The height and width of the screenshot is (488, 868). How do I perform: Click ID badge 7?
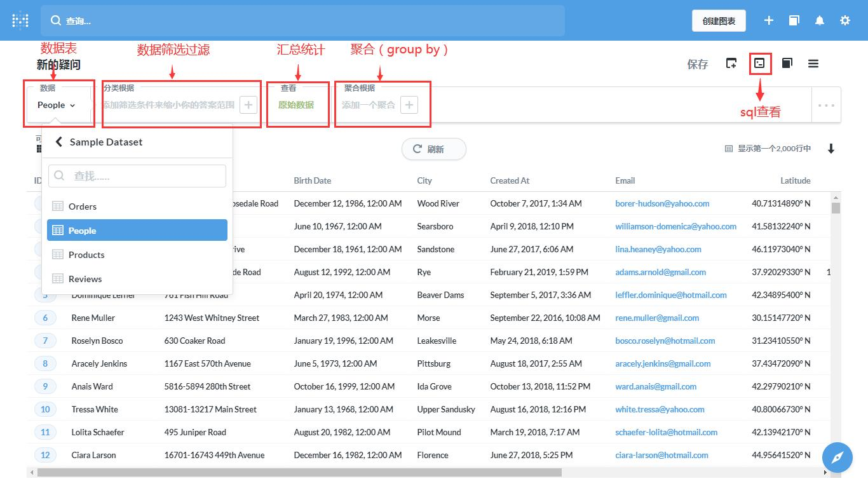(45, 341)
